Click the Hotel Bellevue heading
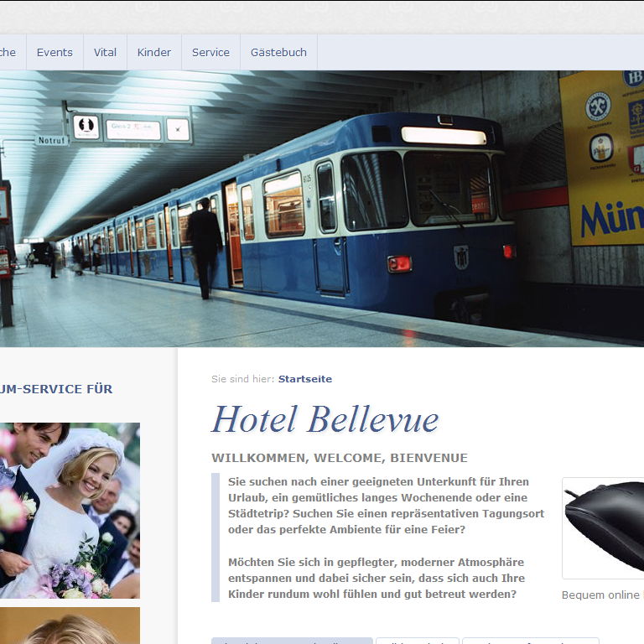The image size is (644, 644). click(325, 419)
